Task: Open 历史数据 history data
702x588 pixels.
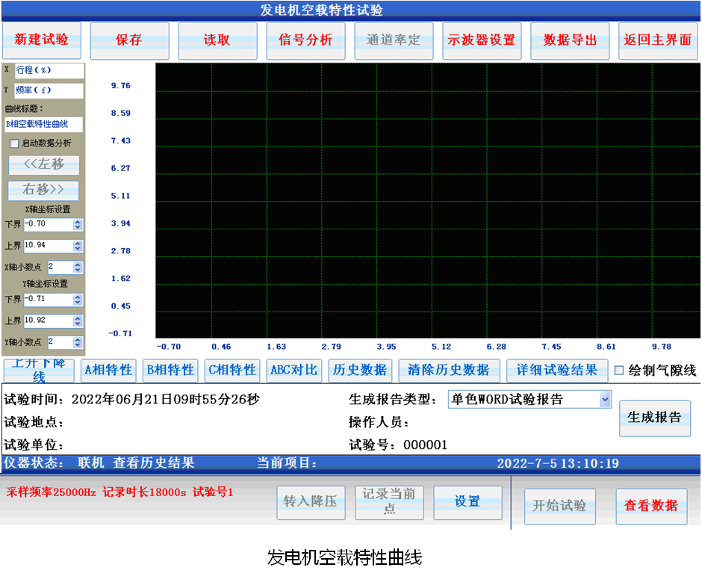Action: pos(360,370)
